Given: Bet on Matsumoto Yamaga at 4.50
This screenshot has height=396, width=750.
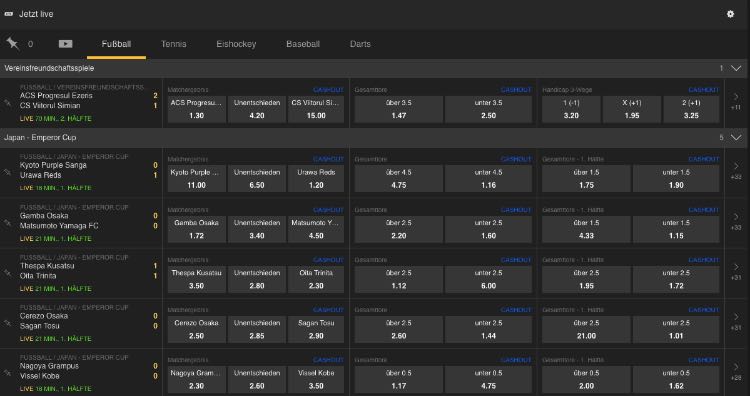Looking at the screenshot, I should click(316, 229).
